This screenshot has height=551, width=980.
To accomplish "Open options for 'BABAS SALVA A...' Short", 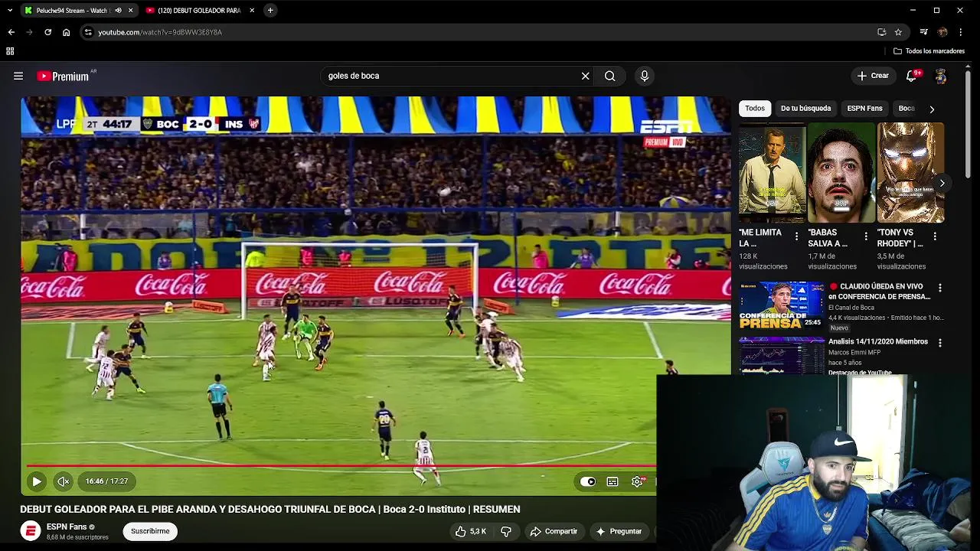I will click(x=866, y=236).
